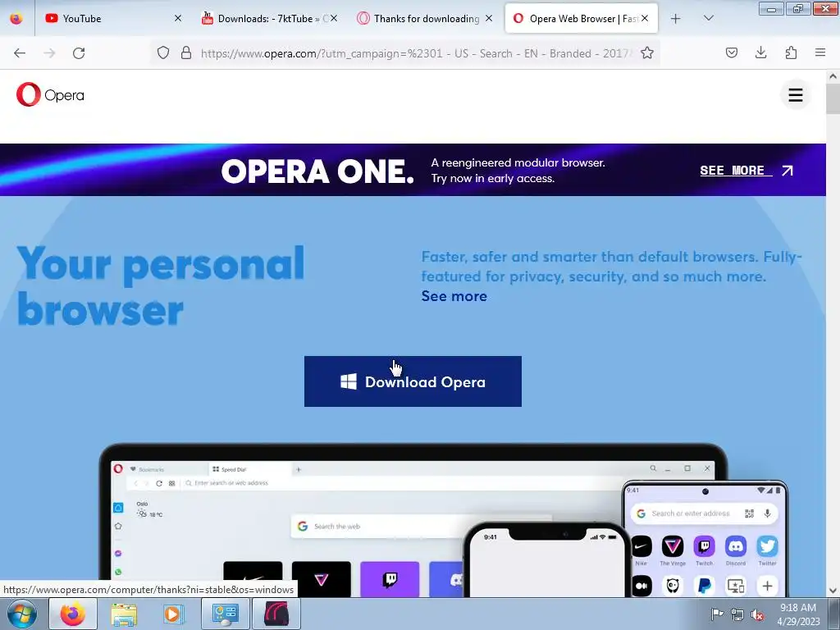Bookmark this page with the star
The image size is (840, 630).
point(647,53)
